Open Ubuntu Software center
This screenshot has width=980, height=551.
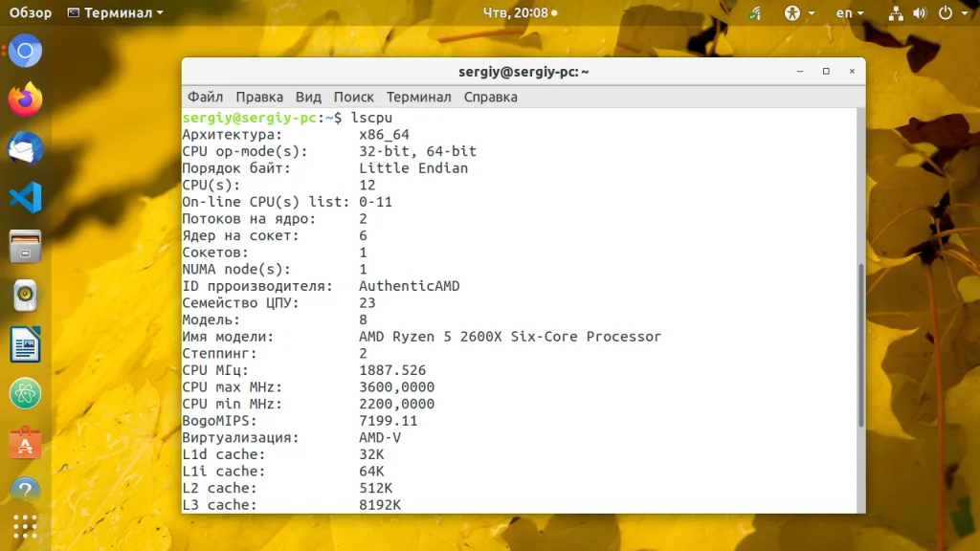tap(26, 442)
